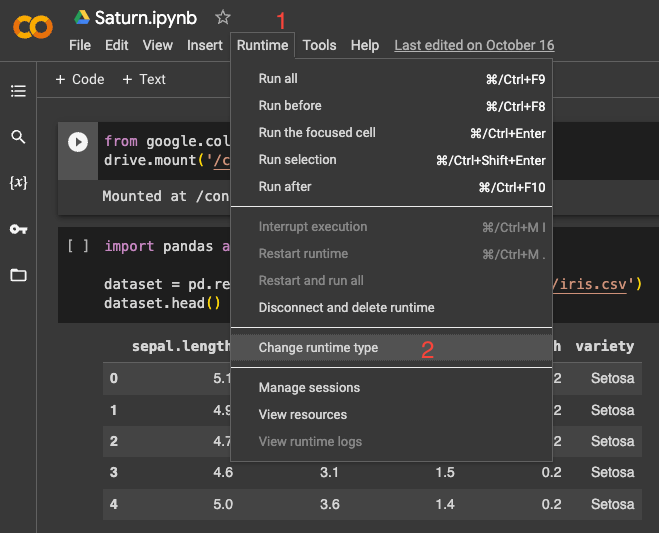Select Change runtime type
Image resolution: width=659 pixels, height=533 pixels.
tap(318, 348)
